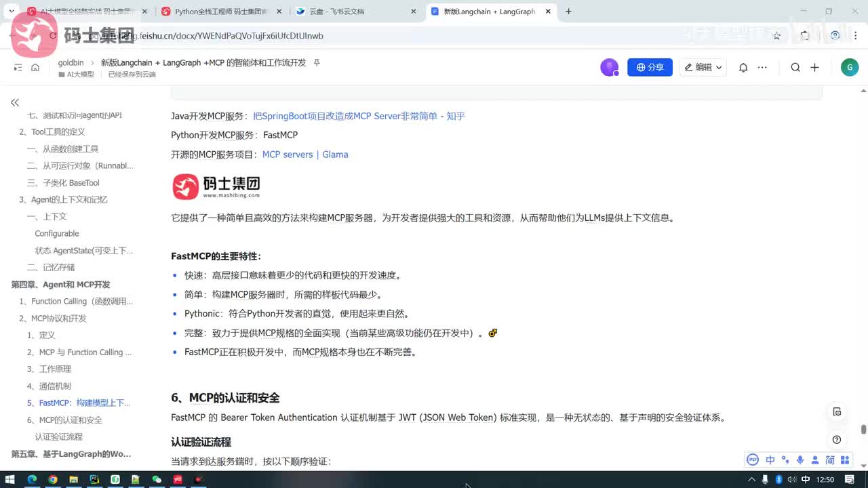Toggle the navigation menu icon beside home
Screen dimensions: 868x488
click(x=18, y=67)
